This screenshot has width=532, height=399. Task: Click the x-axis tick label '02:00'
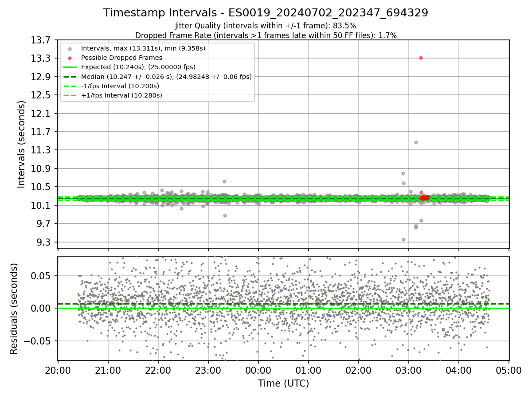point(358,371)
